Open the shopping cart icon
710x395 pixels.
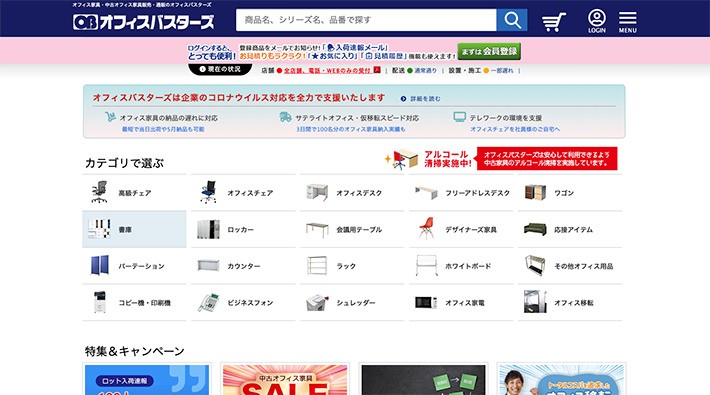[553, 22]
